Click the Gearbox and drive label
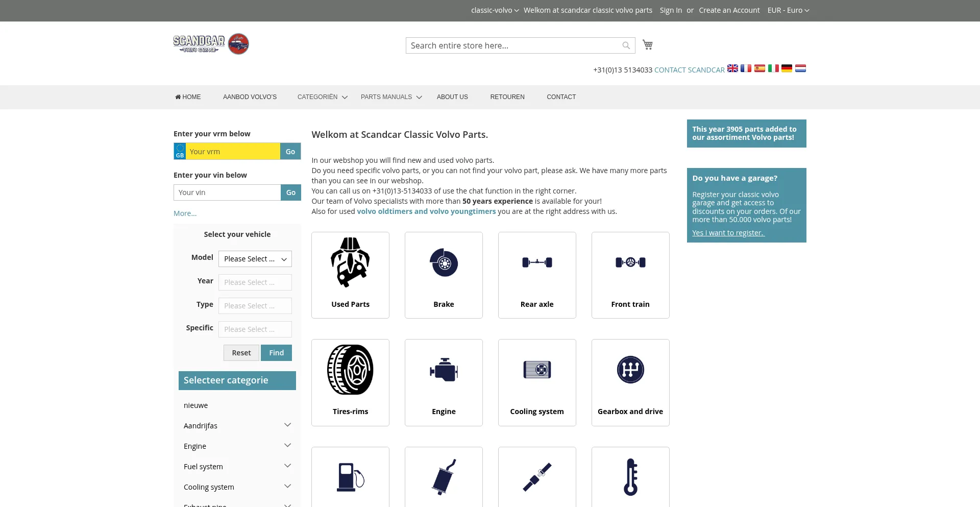 [630, 412]
